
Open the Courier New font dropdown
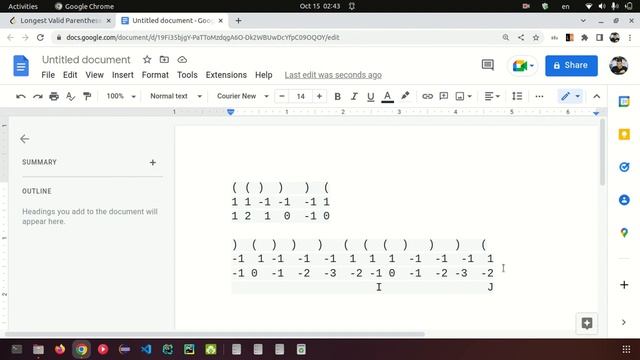242,96
